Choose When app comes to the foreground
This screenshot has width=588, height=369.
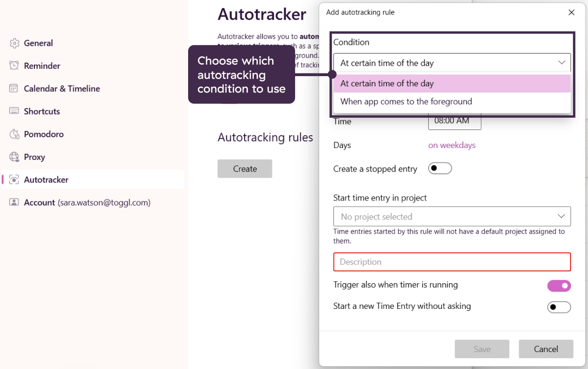pos(406,102)
